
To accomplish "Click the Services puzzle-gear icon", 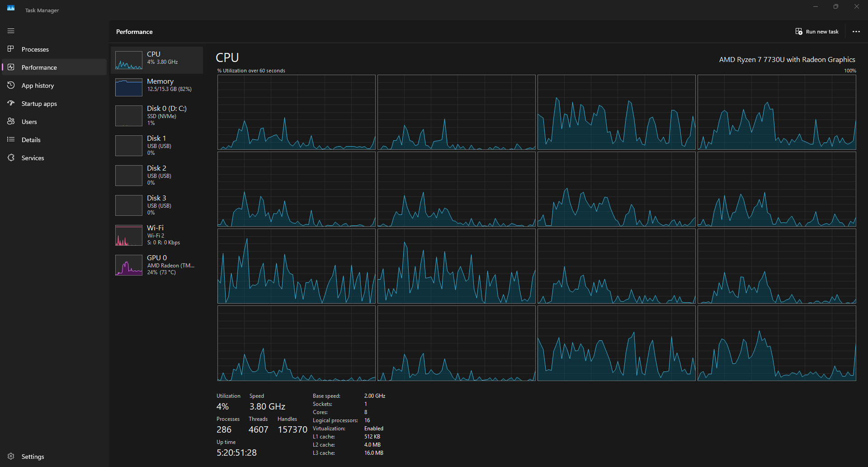I will click(11, 157).
